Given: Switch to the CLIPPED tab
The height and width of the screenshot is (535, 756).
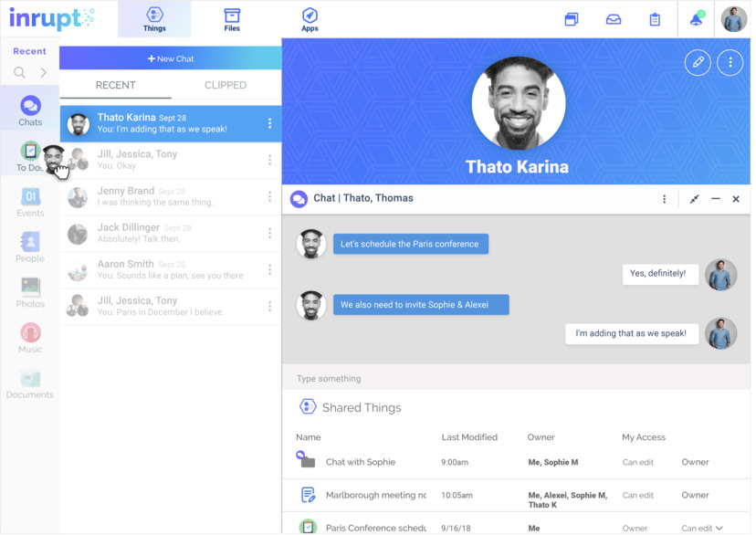Looking at the screenshot, I should pyautogui.click(x=226, y=85).
